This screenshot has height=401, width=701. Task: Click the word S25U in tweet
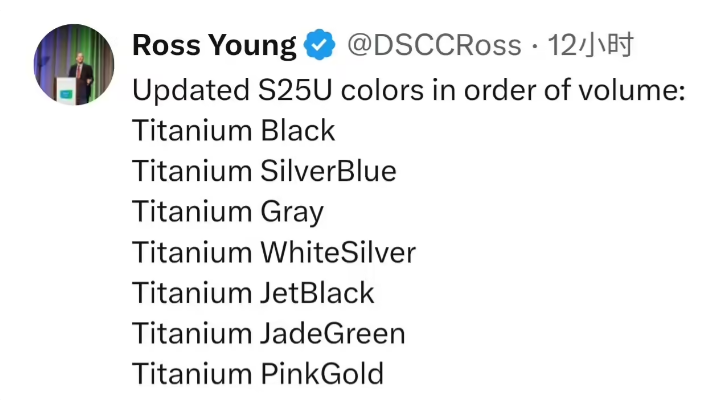295,90
